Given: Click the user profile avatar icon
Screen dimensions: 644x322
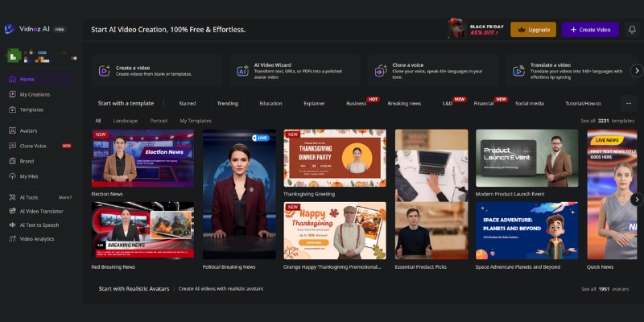Looking at the screenshot, I should pyautogui.click(x=14, y=56).
